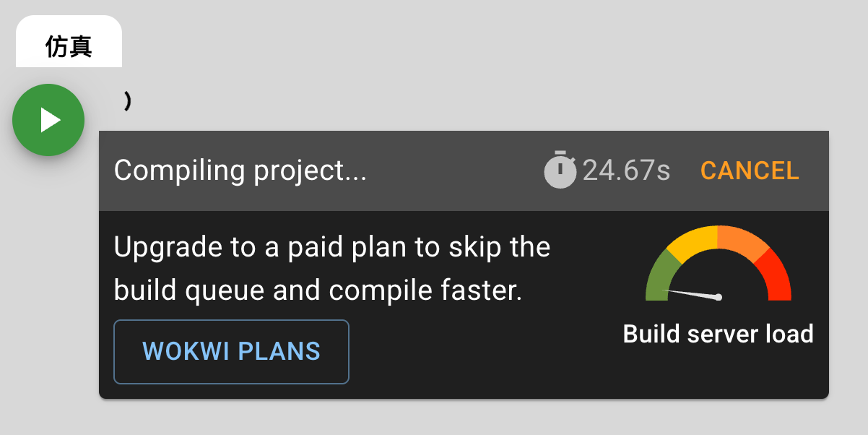Click the loading spinner arc
Screen dimensions: 868x435
click(127, 102)
